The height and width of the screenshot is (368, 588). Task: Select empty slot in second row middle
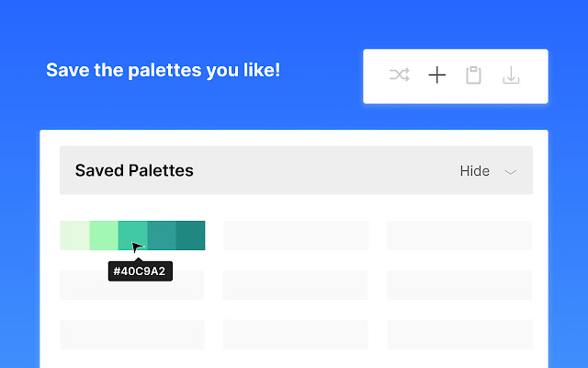(x=296, y=285)
